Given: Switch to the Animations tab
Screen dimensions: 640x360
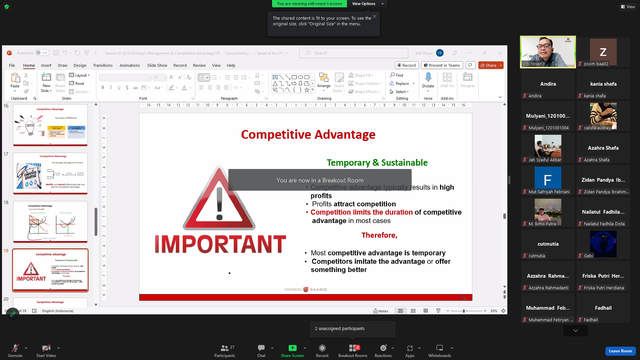Looking at the screenshot, I should point(130,65).
